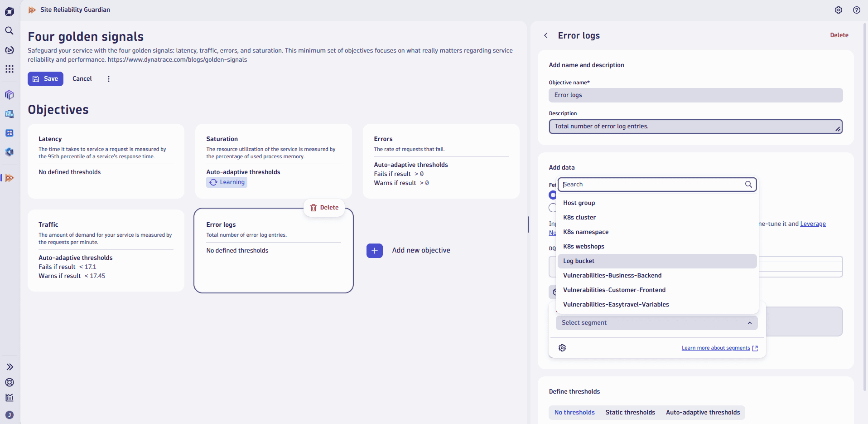
Task: Open the user avatar at sidebar bottom
Action: 9,415
